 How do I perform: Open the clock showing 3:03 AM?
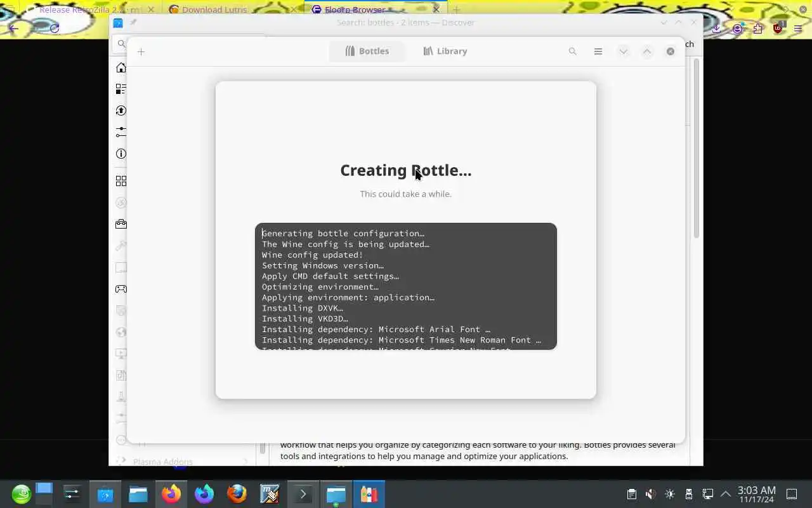pyautogui.click(x=756, y=495)
